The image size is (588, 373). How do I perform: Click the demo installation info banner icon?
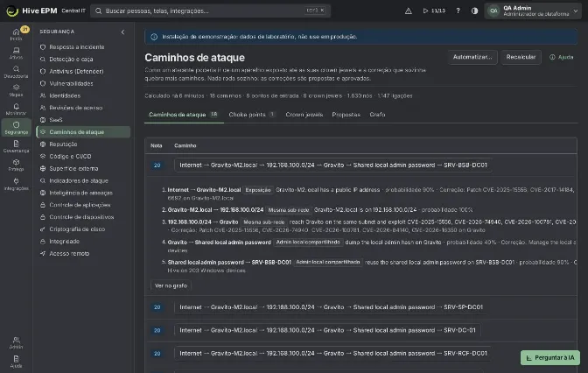154,37
